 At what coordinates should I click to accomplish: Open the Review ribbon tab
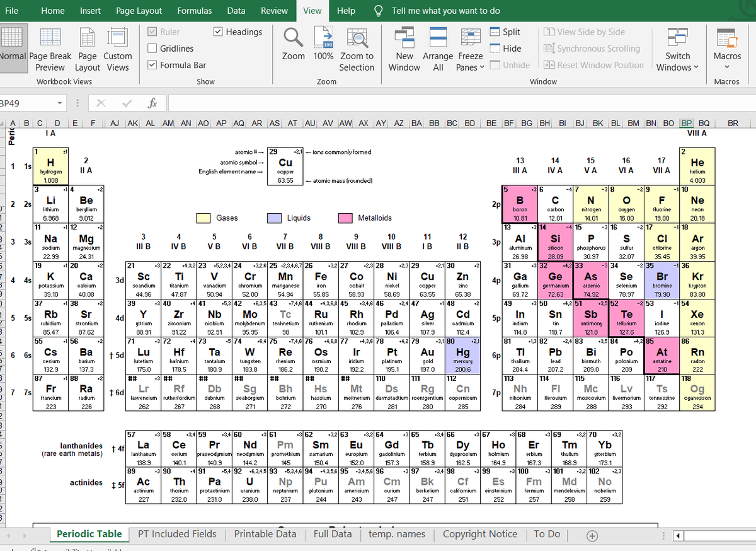click(x=274, y=11)
